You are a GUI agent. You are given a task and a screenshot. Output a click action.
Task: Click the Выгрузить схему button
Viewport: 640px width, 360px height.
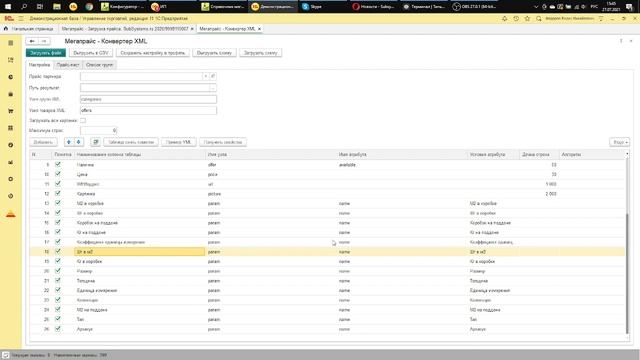point(214,53)
